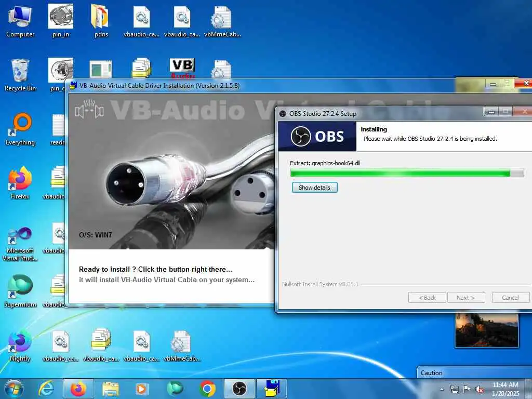Launch the Nightly browser desktop shortcut
Viewport: 532px width, 399px height.
coord(20,345)
